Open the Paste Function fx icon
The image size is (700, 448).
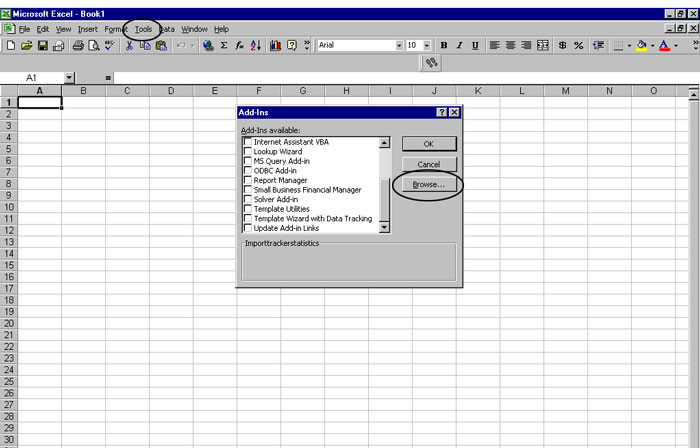pyautogui.click(x=240, y=45)
